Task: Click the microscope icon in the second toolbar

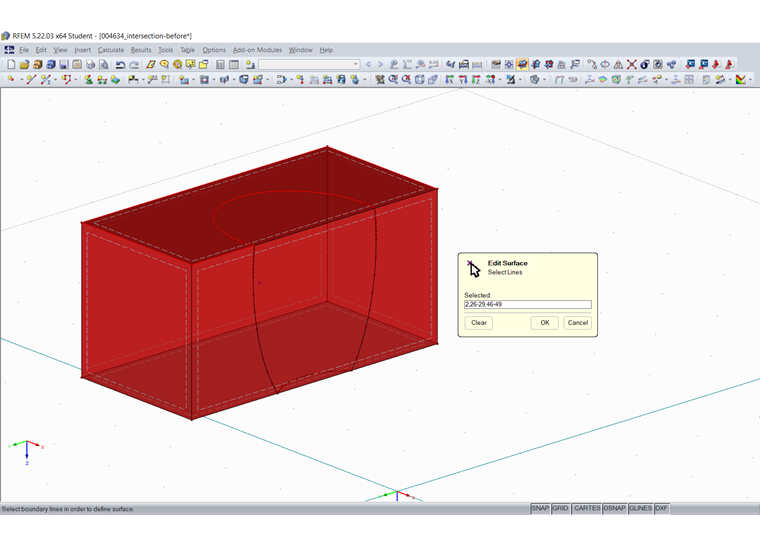Action: pos(511,79)
